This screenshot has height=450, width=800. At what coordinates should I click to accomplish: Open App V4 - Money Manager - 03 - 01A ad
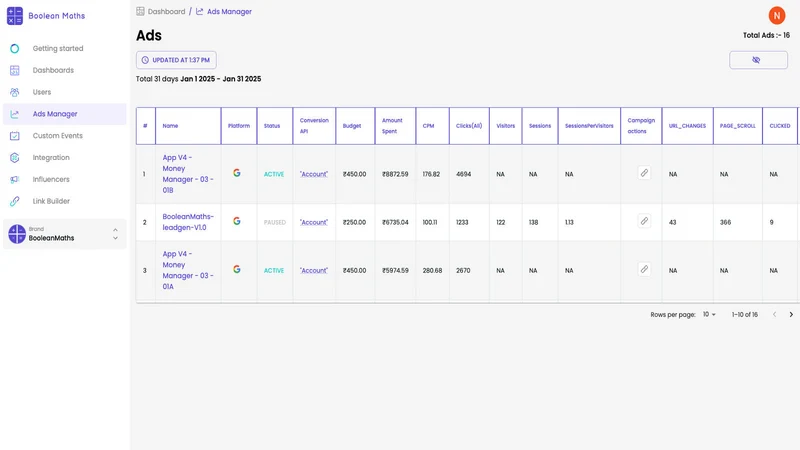(188, 270)
